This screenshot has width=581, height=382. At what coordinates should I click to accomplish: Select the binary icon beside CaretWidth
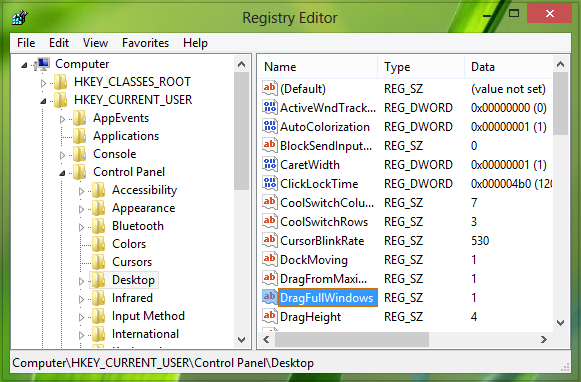point(269,164)
